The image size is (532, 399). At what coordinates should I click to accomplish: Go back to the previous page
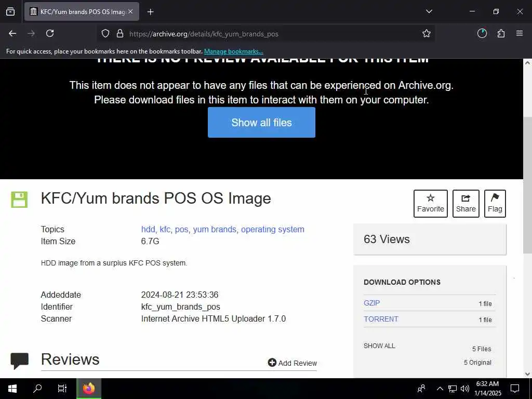click(12, 34)
